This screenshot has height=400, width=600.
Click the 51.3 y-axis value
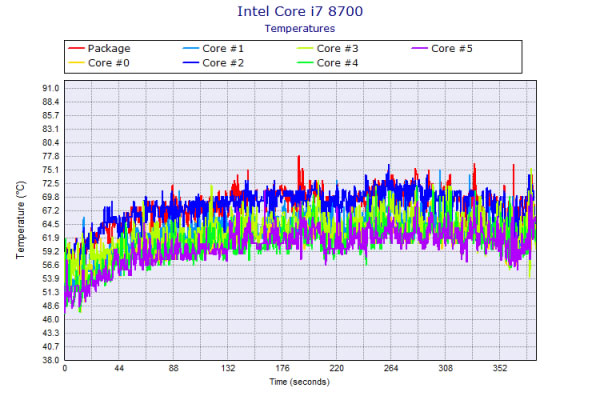[51, 292]
